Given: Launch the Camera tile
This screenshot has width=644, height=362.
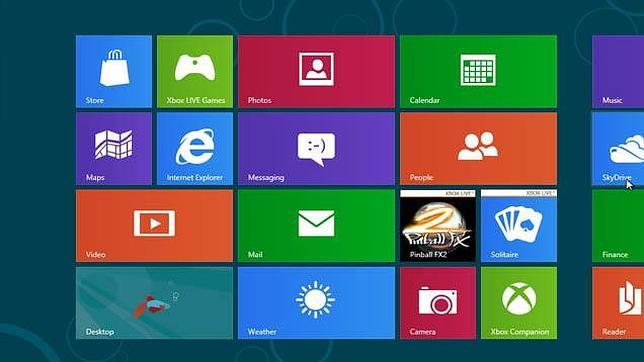Looking at the screenshot, I should (x=438, y=303).
